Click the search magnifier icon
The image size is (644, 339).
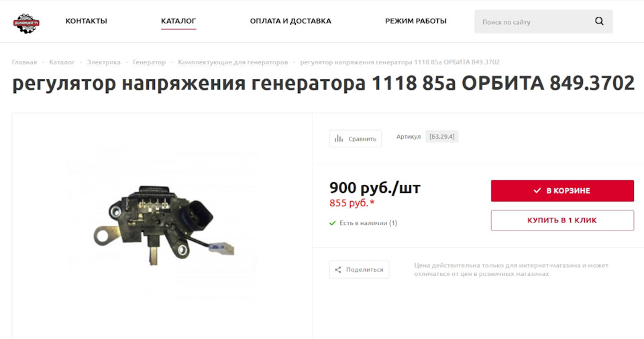click(x=599, y=21)
